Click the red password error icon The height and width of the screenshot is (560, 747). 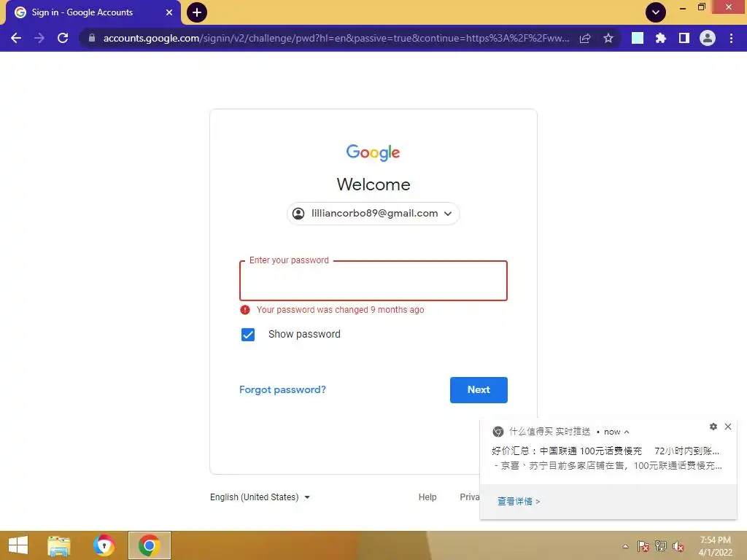[245, 310]
